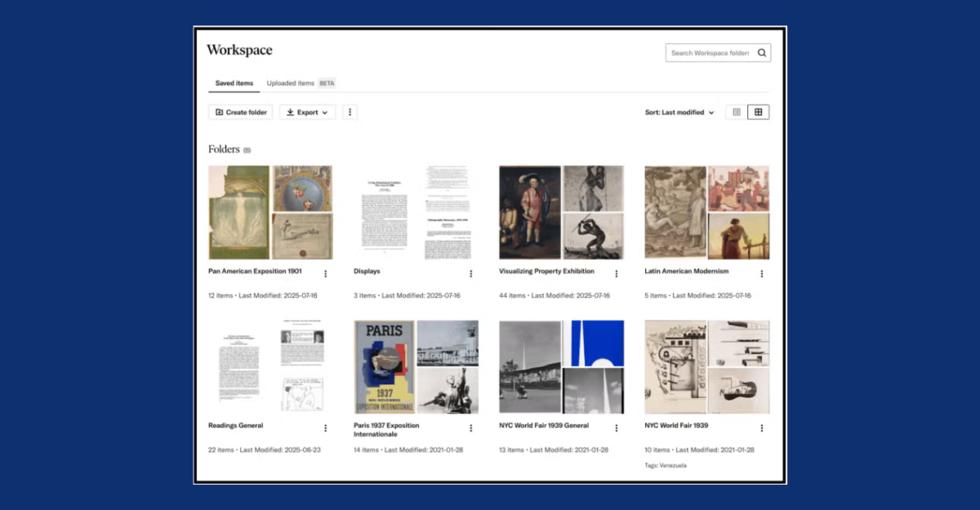Expand the Export dropdown

click(x=307, y=112)
